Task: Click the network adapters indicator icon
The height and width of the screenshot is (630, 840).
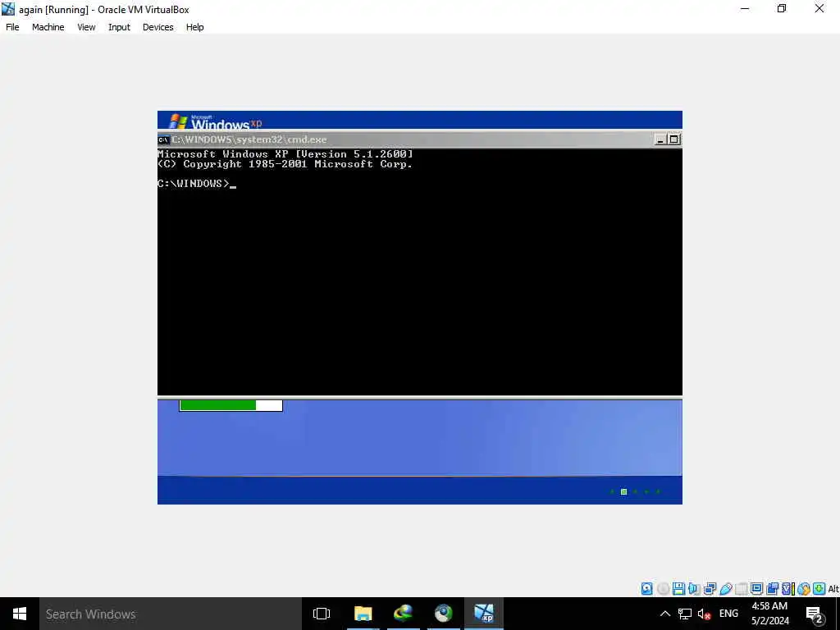Action: (710, 589)
